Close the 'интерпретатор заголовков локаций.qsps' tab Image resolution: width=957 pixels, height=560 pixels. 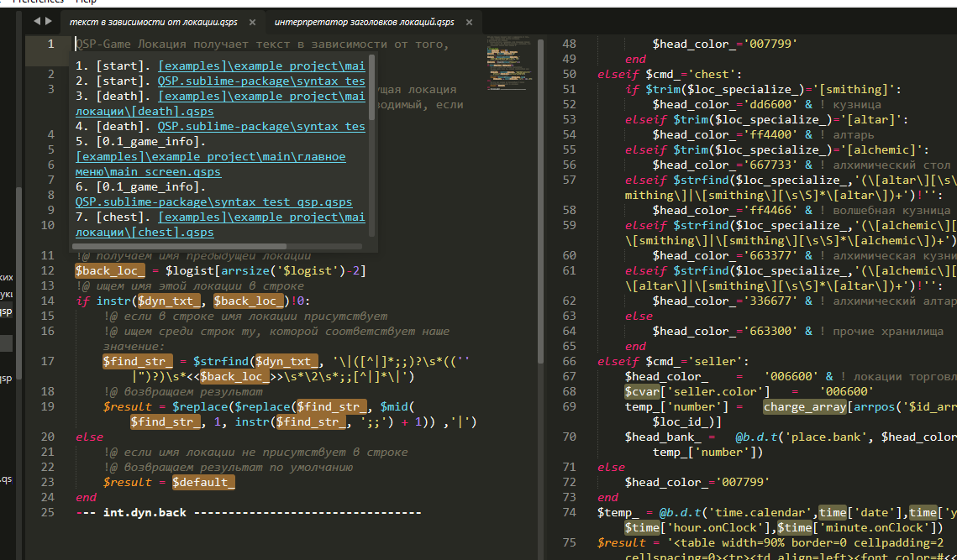pyautogui.click(x=469, y=23)
